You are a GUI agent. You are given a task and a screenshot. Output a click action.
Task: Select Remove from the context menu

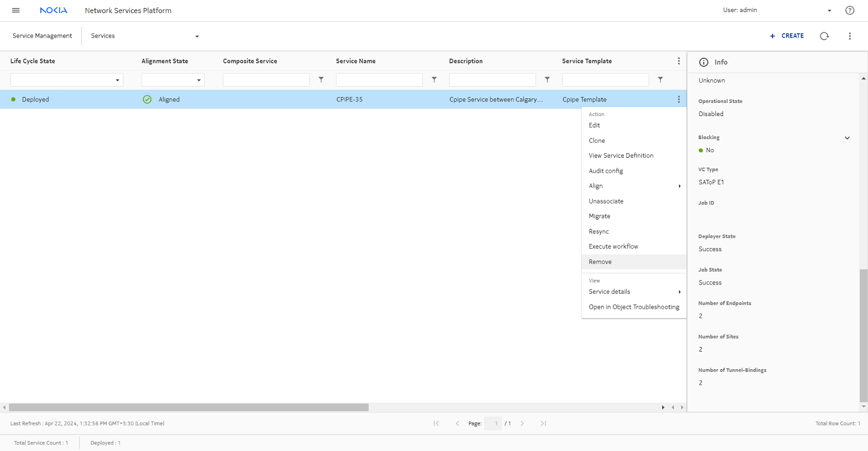point(600,262)
